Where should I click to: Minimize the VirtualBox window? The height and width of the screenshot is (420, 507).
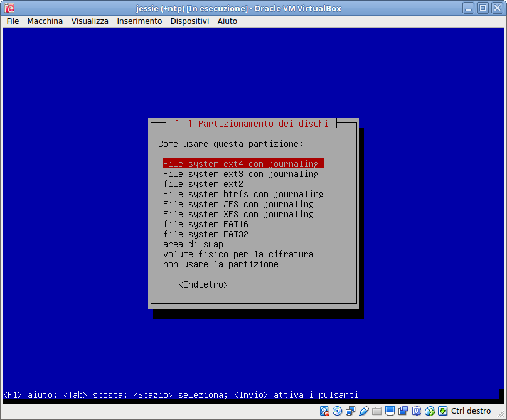click(468, 8)
